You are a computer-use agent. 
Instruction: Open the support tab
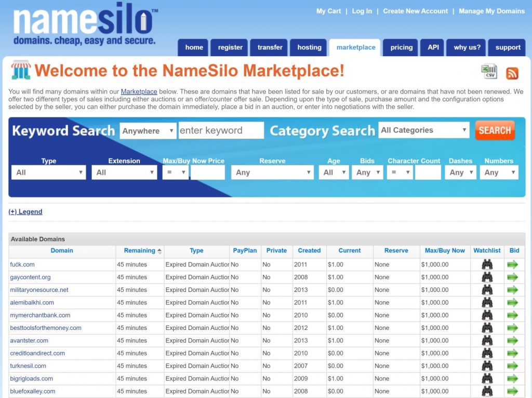(508, 47)
